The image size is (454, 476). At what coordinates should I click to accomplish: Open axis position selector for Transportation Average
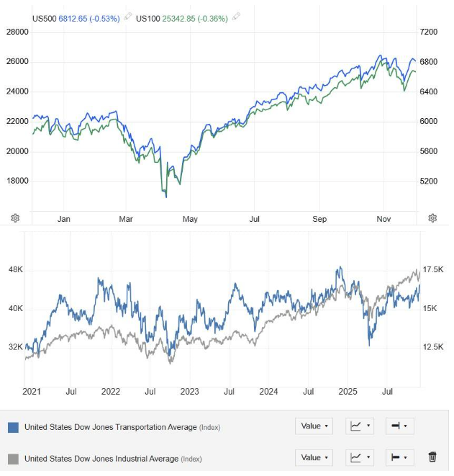[x=399, y=426]
